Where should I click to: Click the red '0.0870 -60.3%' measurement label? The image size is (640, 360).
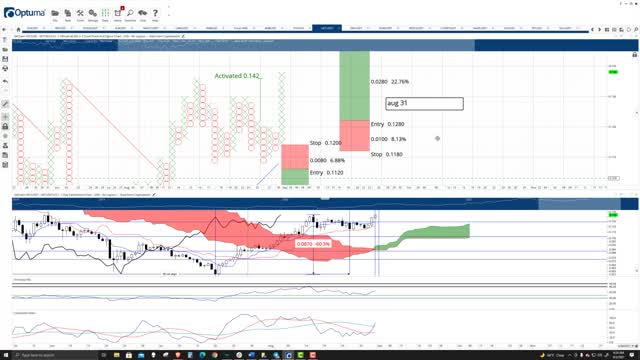(313, 244)
